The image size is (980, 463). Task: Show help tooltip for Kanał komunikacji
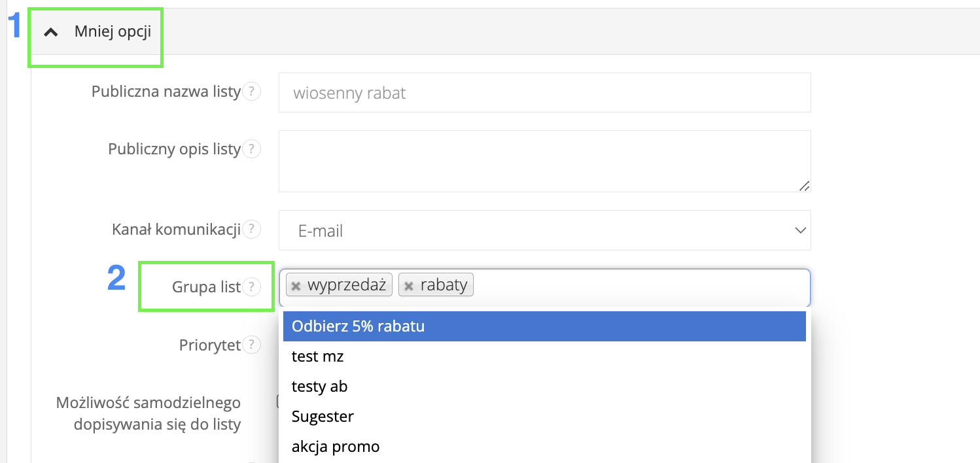252,230
